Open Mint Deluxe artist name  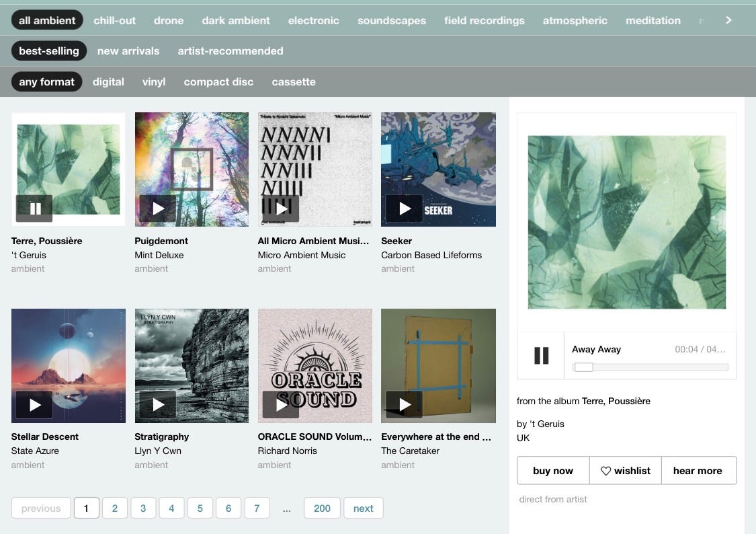click(x=159, y=255)
